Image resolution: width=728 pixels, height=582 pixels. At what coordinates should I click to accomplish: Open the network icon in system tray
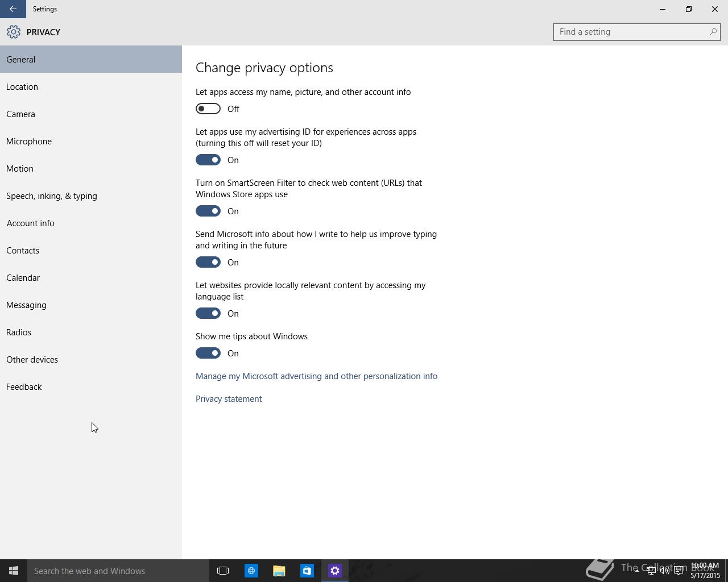click(651, 571)
